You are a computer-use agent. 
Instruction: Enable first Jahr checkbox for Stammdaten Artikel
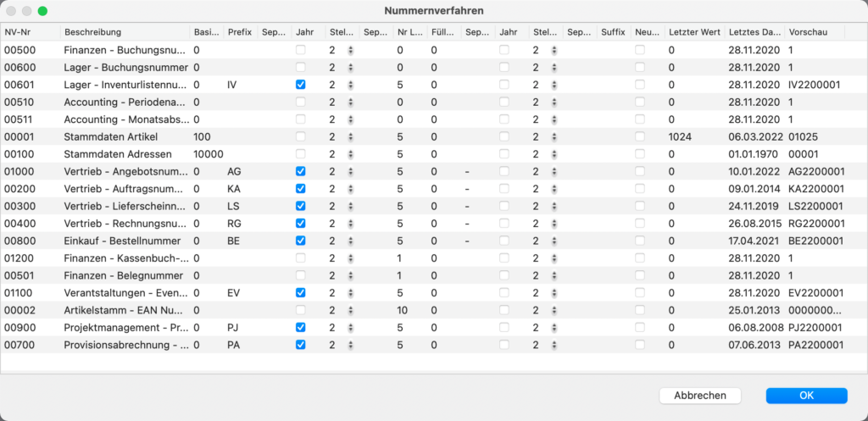(x=301, y=136)
